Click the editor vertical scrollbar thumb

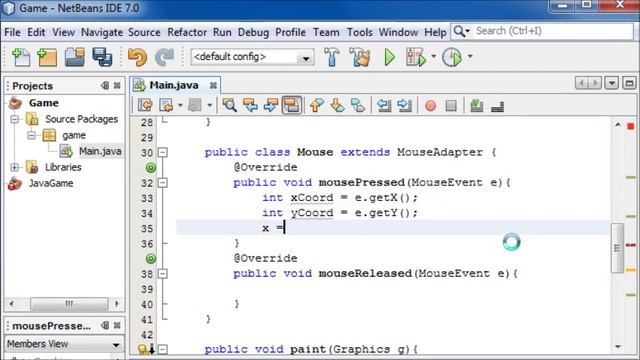pyautogui.click(x=617, y=248)
